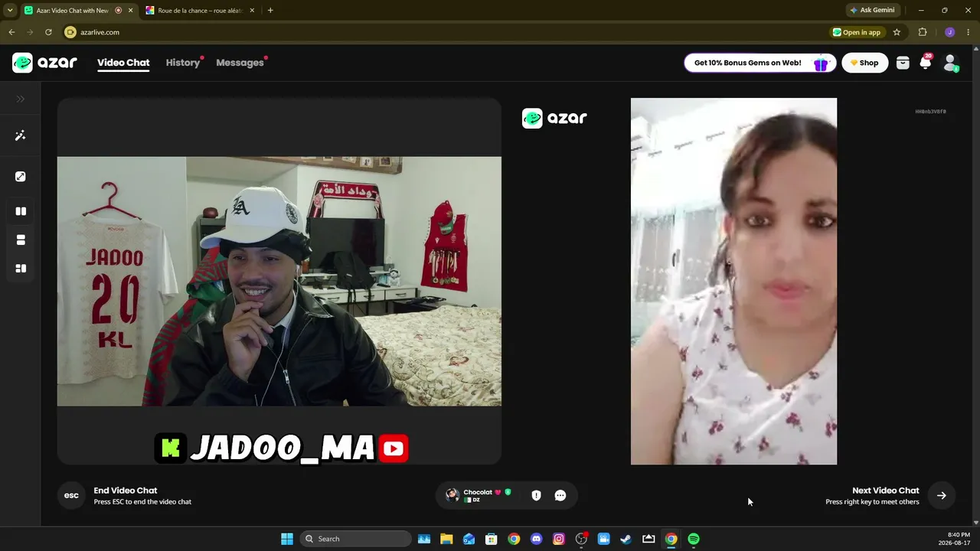Reload the azarlive.com page
Viewport: 980px width, 551px height.
point(48,32)
